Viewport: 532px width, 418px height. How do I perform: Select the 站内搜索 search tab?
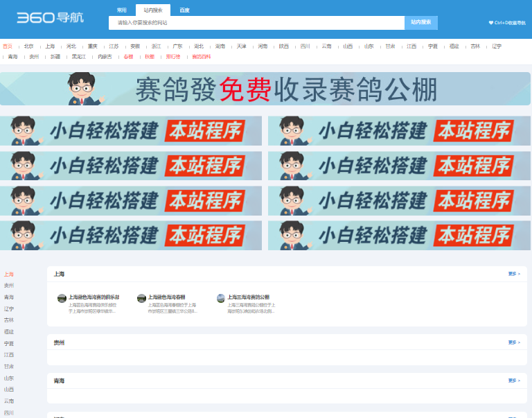(x=153, y=10)
